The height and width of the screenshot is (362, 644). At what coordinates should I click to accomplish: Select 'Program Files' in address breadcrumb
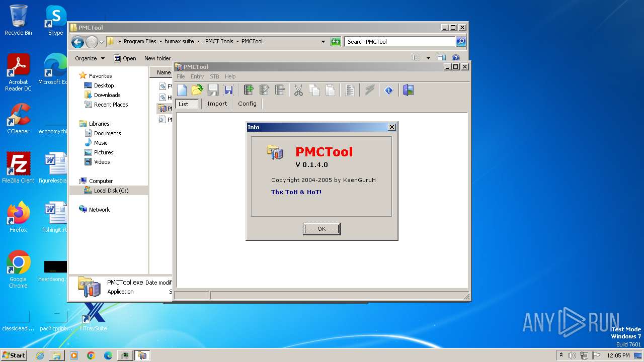pyautogui.click(x=140, y=41)
